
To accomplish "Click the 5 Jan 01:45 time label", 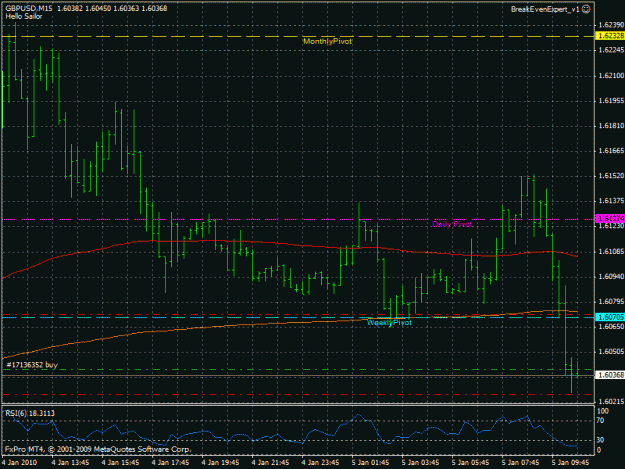I will pyautogui.click(x=370, y=463).
